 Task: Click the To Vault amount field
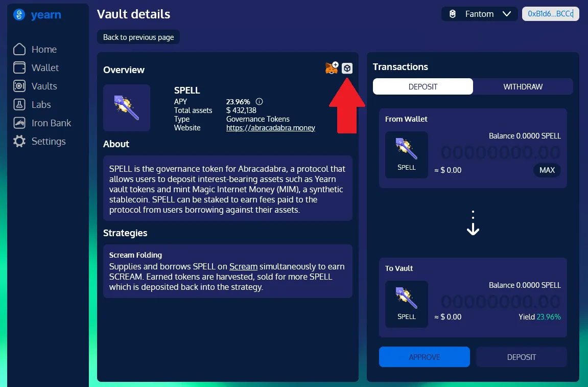501,302
